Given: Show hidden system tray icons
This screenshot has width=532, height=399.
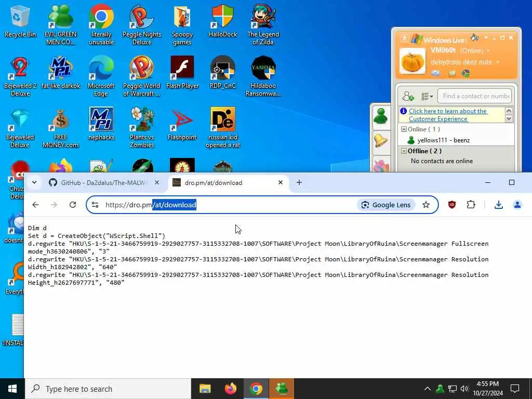Looking at the screenshot, I should point(428,389).
